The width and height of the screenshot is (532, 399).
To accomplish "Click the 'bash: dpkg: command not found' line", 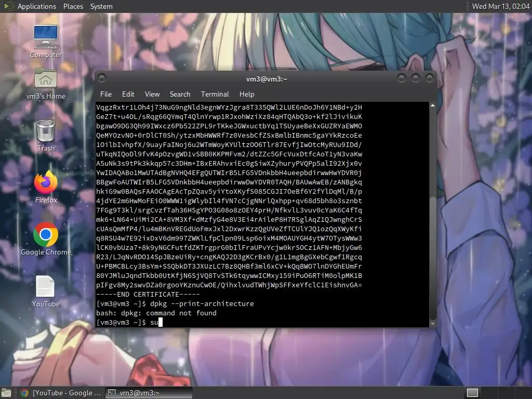I will pos(156,313).
